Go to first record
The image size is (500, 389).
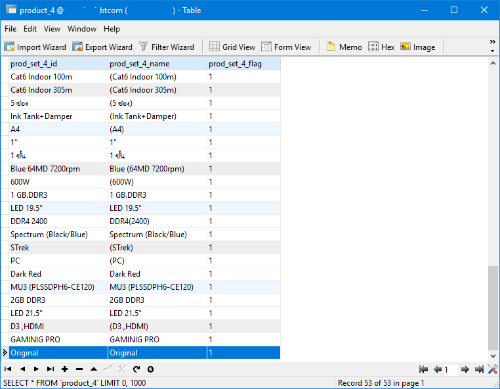click(8, 369)
